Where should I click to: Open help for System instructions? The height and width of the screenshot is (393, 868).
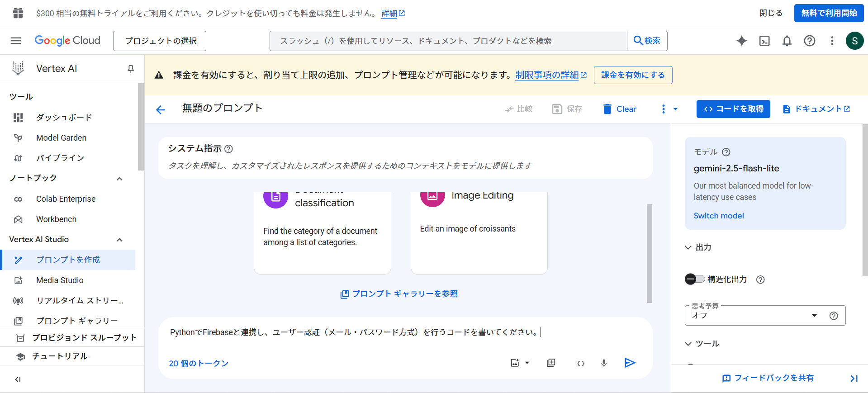click(x=229, y=149)
